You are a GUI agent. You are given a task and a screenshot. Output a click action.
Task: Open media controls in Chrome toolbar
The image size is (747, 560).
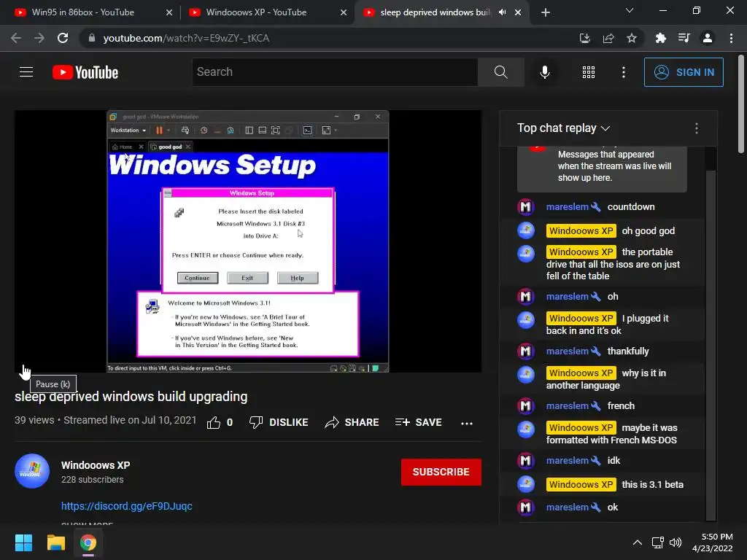[x=684, y=38]
